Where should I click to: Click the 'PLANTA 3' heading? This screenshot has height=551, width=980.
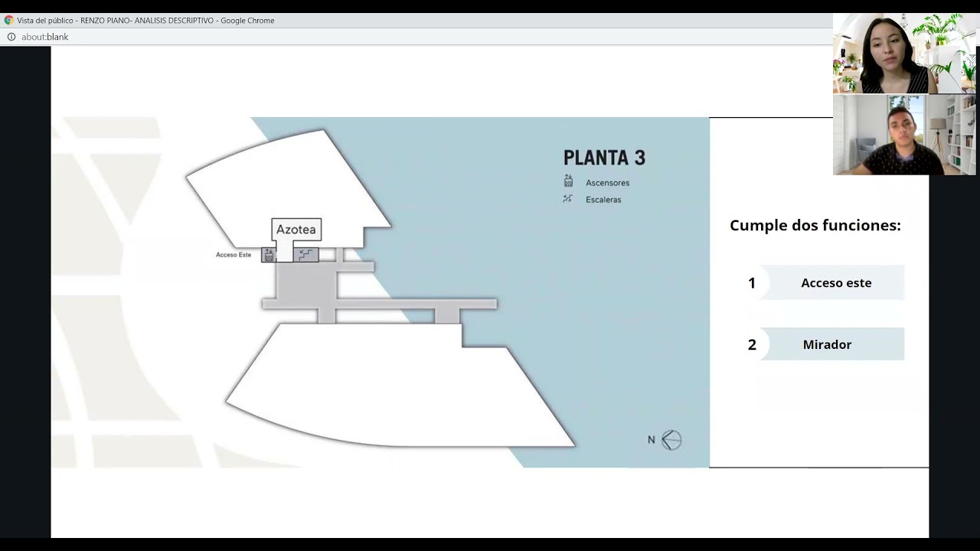pos(604,158)
